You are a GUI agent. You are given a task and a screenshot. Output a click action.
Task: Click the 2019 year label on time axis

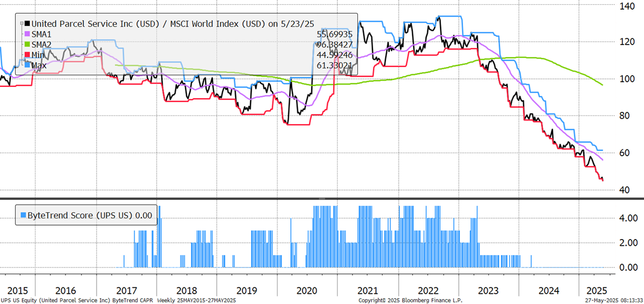[247, 291]
